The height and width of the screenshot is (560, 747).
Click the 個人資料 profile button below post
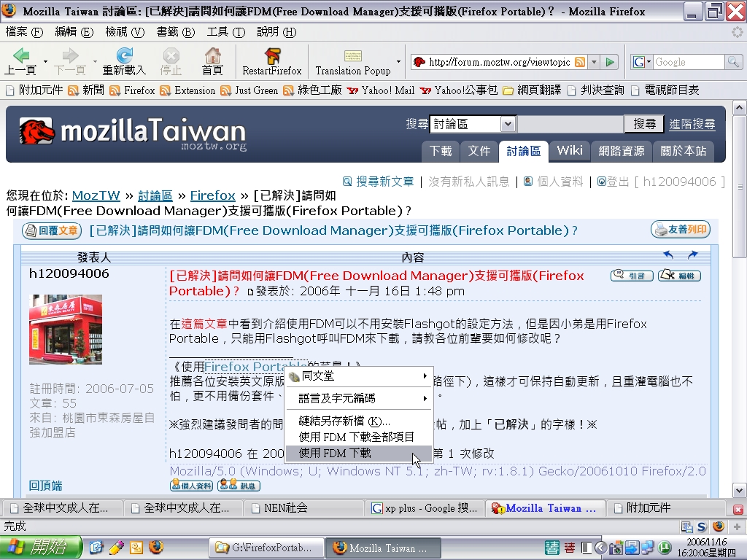pos(191,486)
